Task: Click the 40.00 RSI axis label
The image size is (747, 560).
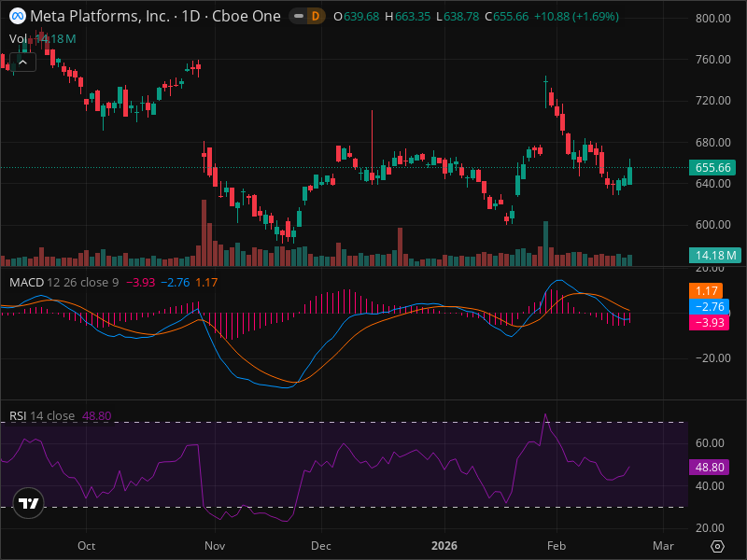Action: pyautogui.click(x=710, y=486)
